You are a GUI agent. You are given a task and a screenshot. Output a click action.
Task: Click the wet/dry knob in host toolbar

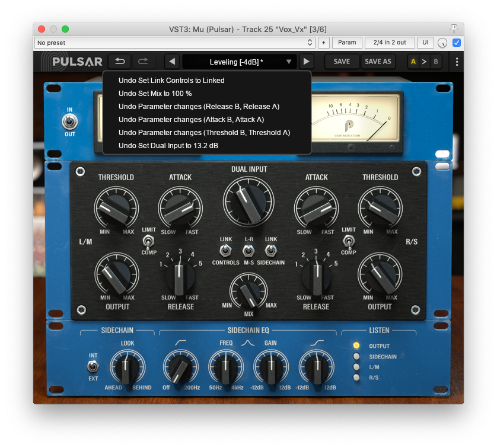click(x=442, y=43)
